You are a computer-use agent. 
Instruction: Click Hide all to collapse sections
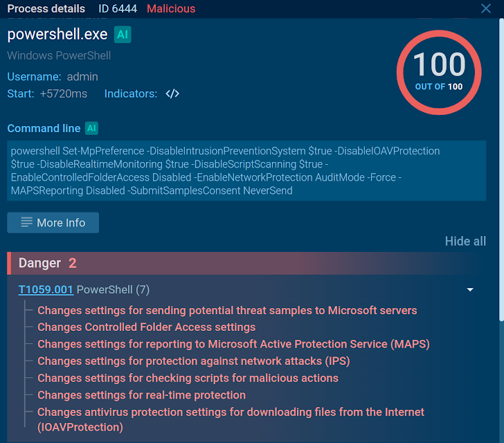pos(465,242)
